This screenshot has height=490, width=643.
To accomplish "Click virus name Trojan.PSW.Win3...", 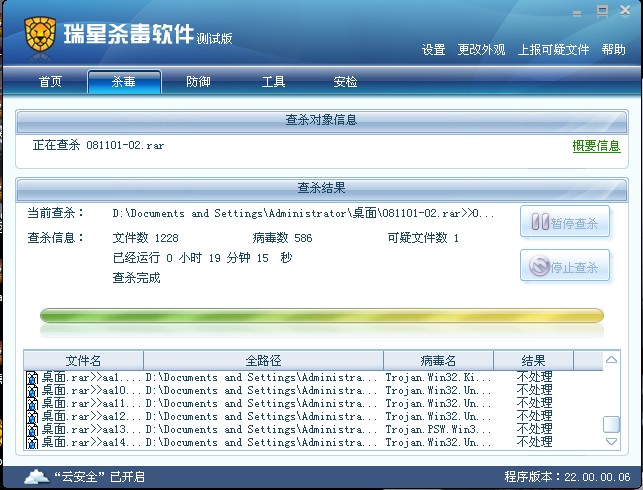I will pos(438,430).
